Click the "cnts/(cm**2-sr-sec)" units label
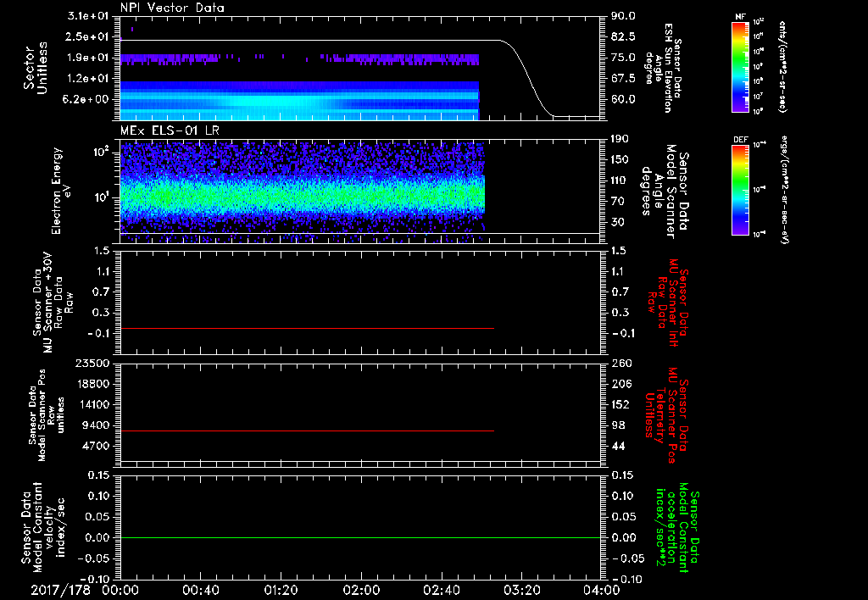Screen dimensions: 868x600 click(x=782, y=66)
